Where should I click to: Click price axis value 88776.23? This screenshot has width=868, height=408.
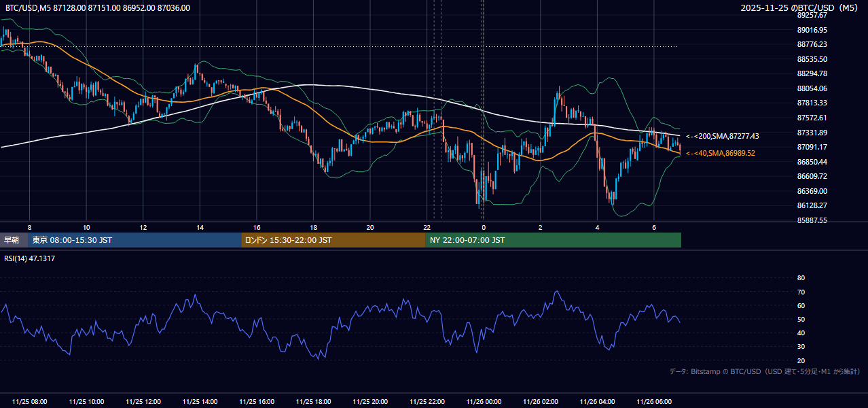coord(812,44)
